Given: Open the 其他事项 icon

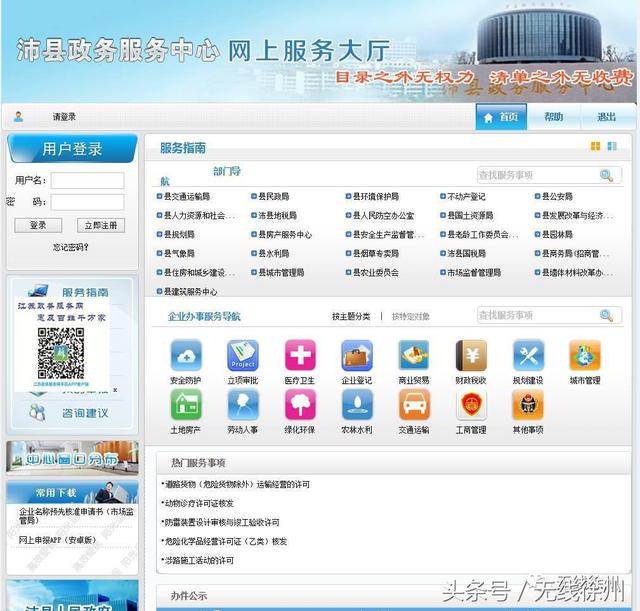Looking at the screenshot, I should pos(528,405).
